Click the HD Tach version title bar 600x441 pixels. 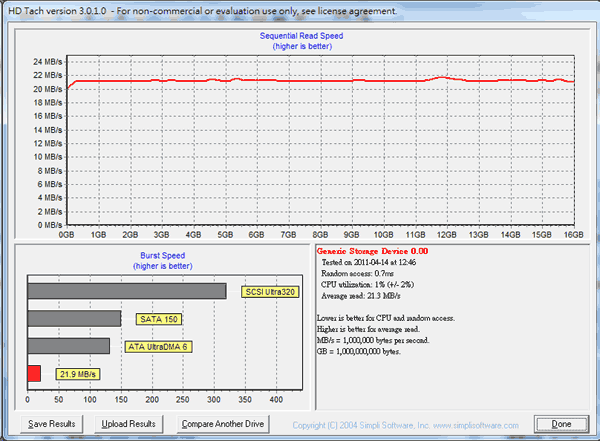(x=200, y=10)
